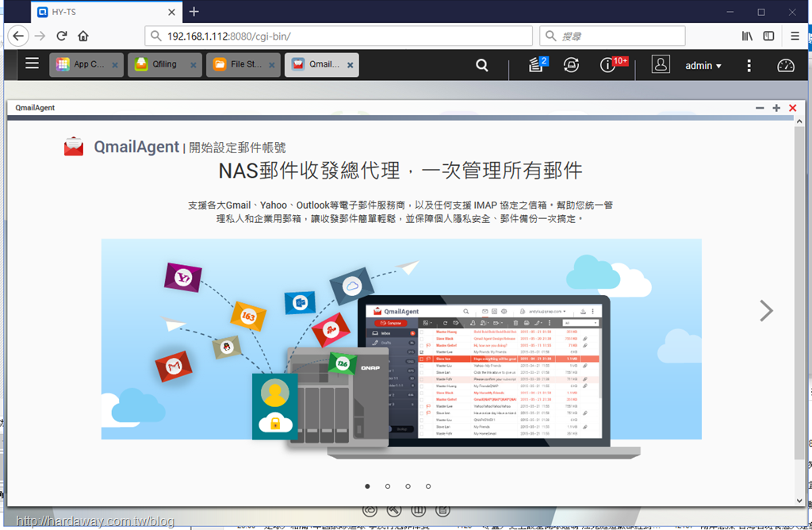Screen dimensions: 812x530
Task: Click the QmailAgent scrollbar up arrow
Action: [799, 121]
